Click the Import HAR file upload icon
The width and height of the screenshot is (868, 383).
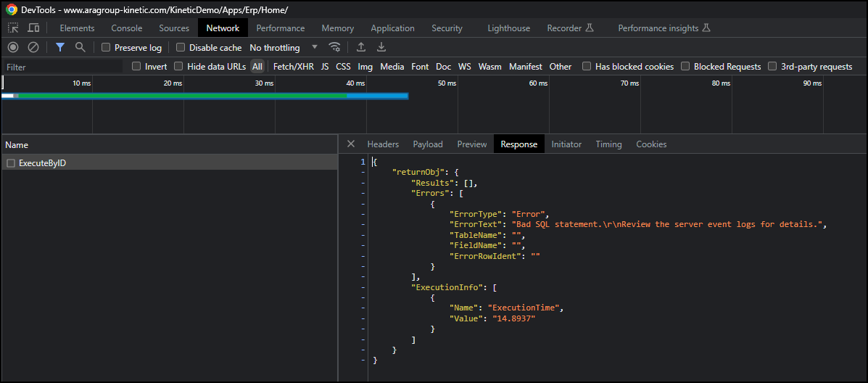click(x=361, y=47)
